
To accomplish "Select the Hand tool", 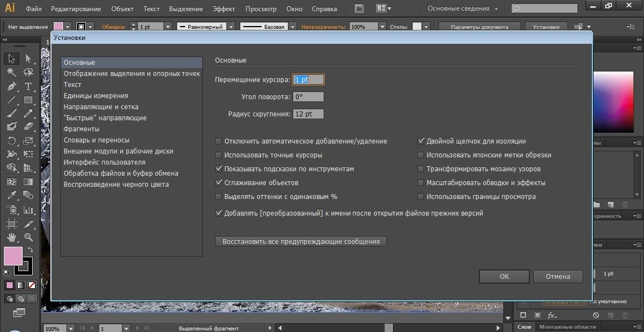I will 11,237.
